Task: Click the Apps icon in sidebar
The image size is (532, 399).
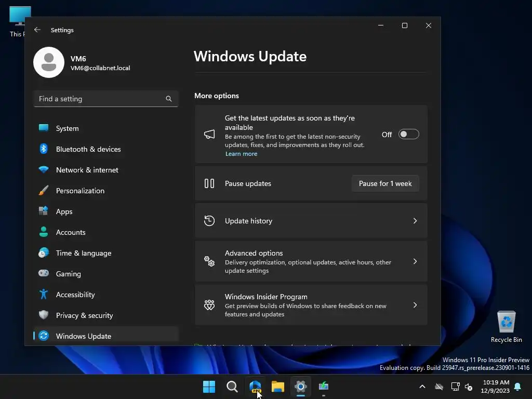Action: [x=44, y=211]
